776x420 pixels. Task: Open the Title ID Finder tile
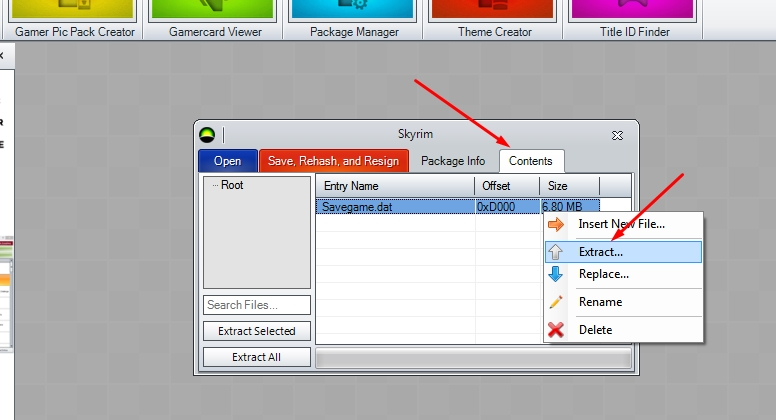point(633,19)
